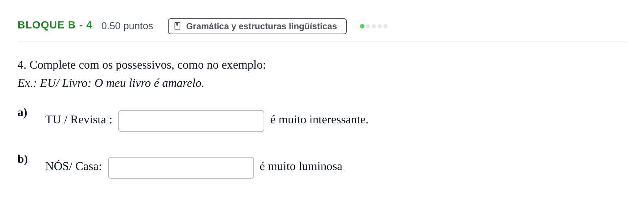Click the 'é muito luminosa' text
The image size is (644, 205).
tap(301, 166)
